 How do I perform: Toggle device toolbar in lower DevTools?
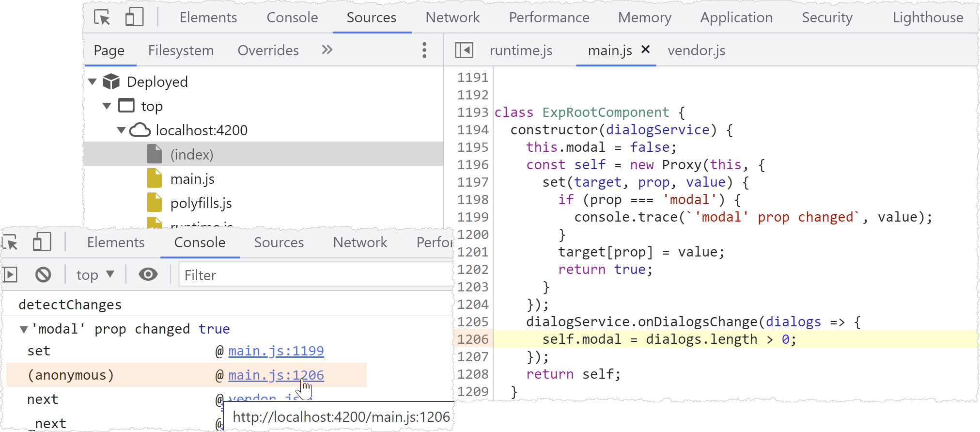pyautogui.click(x=42, y=242)
